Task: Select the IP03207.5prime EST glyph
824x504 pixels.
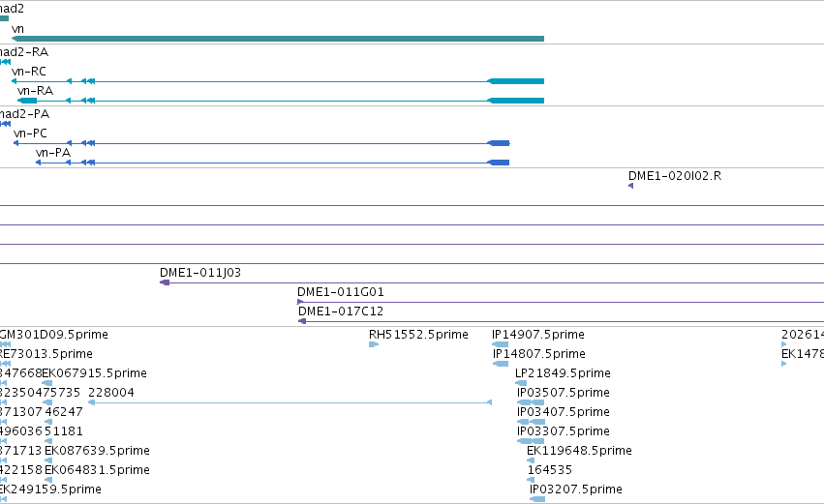Action: 537,499
